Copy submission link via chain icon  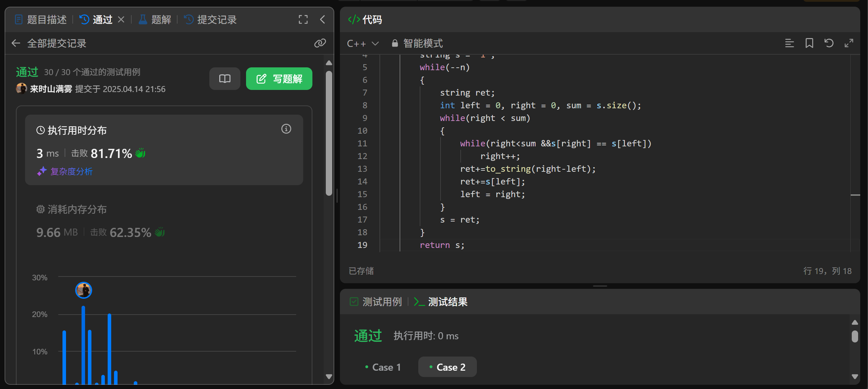[x=320, y=43]
